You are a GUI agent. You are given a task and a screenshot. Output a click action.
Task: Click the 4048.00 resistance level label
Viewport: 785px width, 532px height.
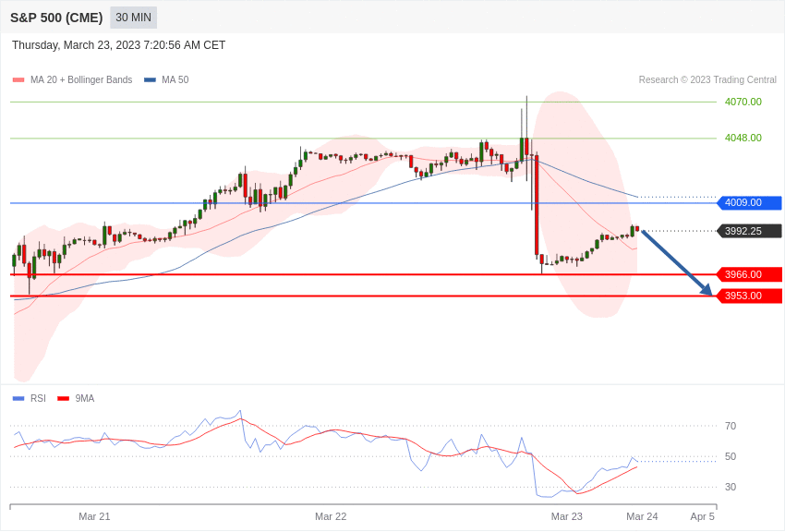tap(743, 139)
